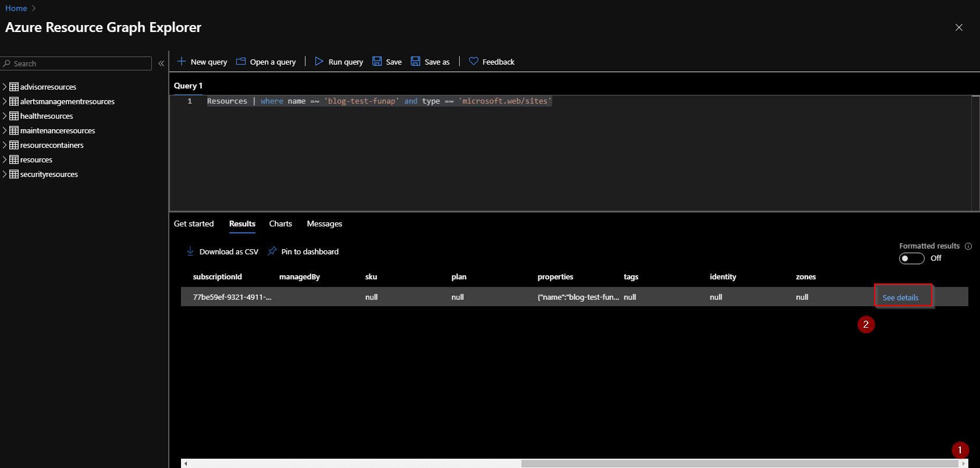This screenshot has width=980, height=468.
Task: Click the Save as label
Action: (437, 62)
